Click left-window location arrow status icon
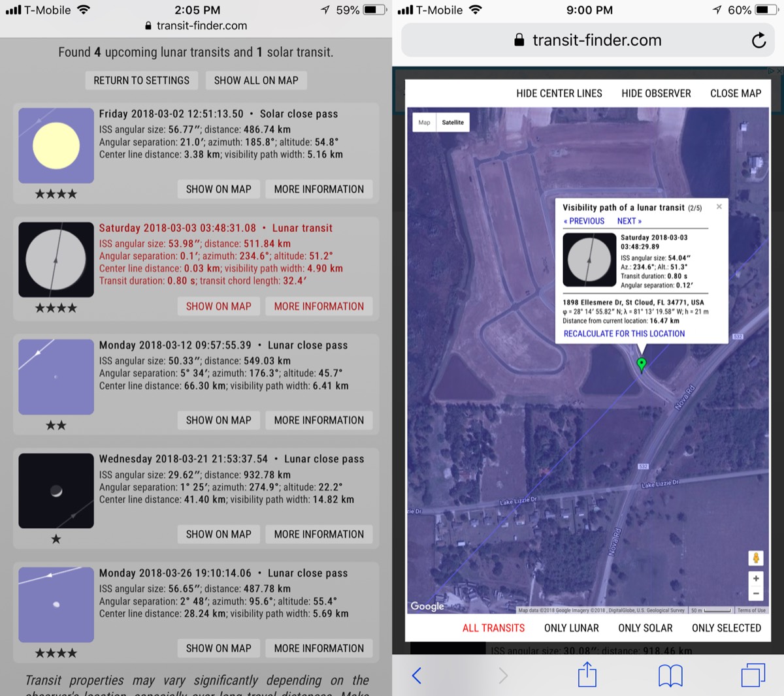 [325, 10]
